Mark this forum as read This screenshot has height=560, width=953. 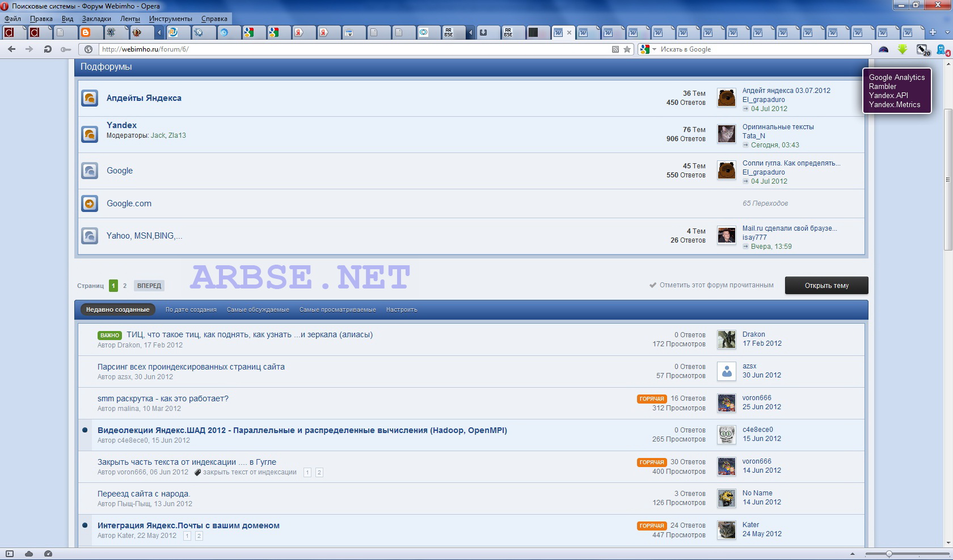tap(711, 285)
